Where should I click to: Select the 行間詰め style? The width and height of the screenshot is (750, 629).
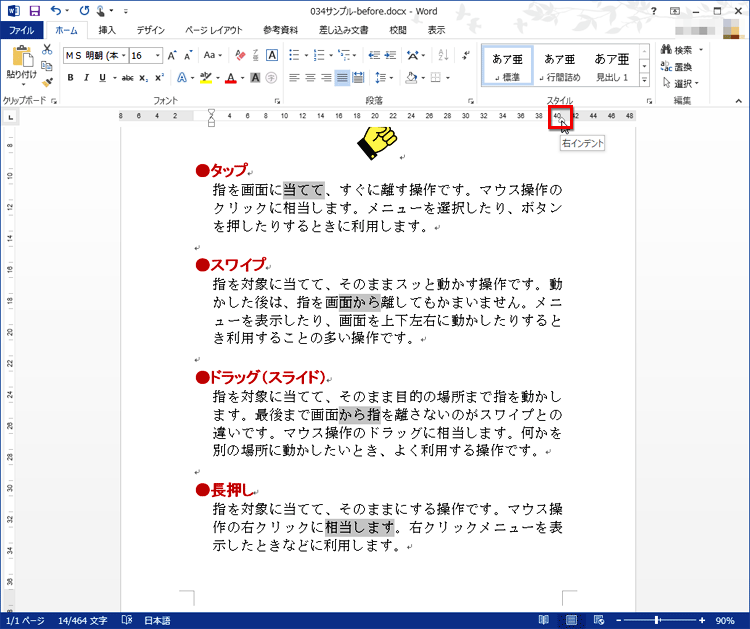coord(559,66)
